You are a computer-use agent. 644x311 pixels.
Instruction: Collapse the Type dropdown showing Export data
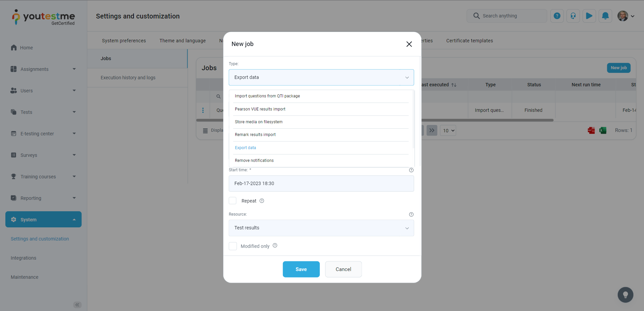[321, 77]
